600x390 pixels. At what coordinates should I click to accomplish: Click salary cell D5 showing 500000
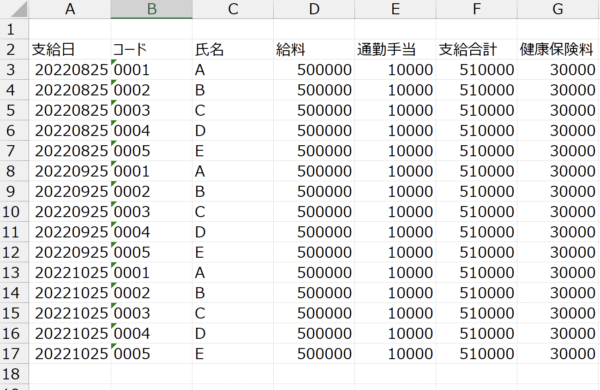[x=314, y=110]
